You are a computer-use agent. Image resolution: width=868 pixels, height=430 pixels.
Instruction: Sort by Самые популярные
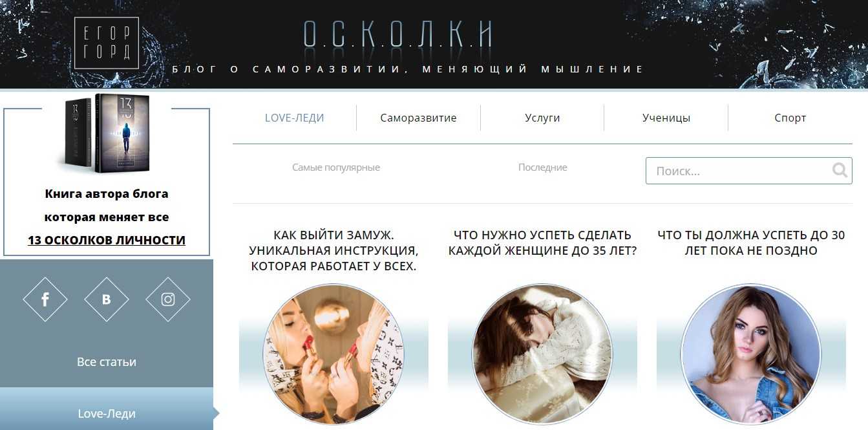point(336,167)
